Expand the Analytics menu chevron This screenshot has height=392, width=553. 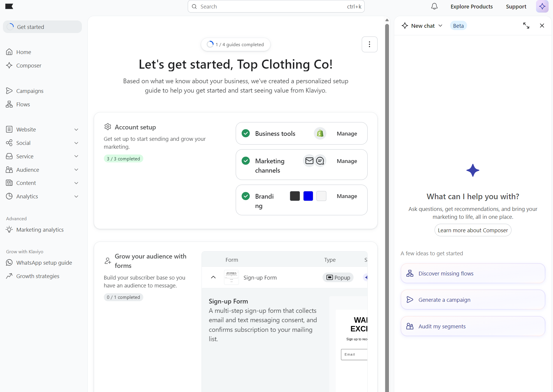click(76, 196)
